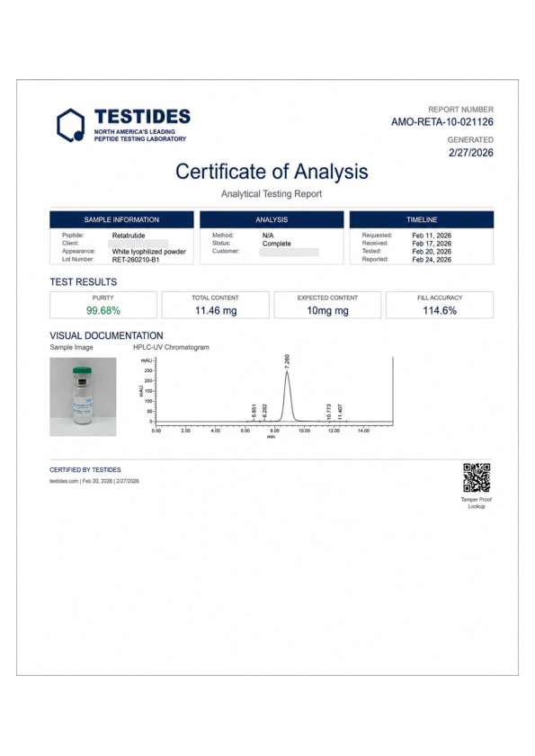This screenshot has height=756, width=535.
Task: Click the Tamper Proof Lookup caption
Action: tap(477, 503)
